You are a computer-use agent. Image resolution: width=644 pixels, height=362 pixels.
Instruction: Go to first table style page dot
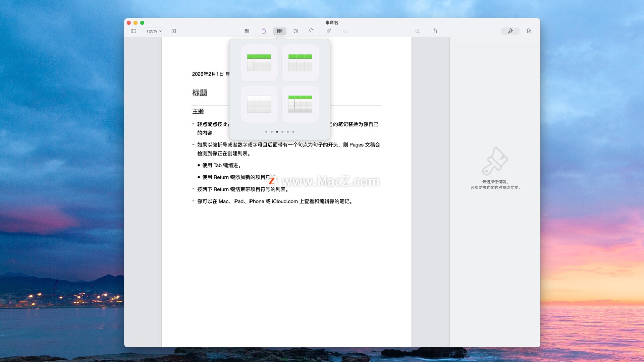266,132
